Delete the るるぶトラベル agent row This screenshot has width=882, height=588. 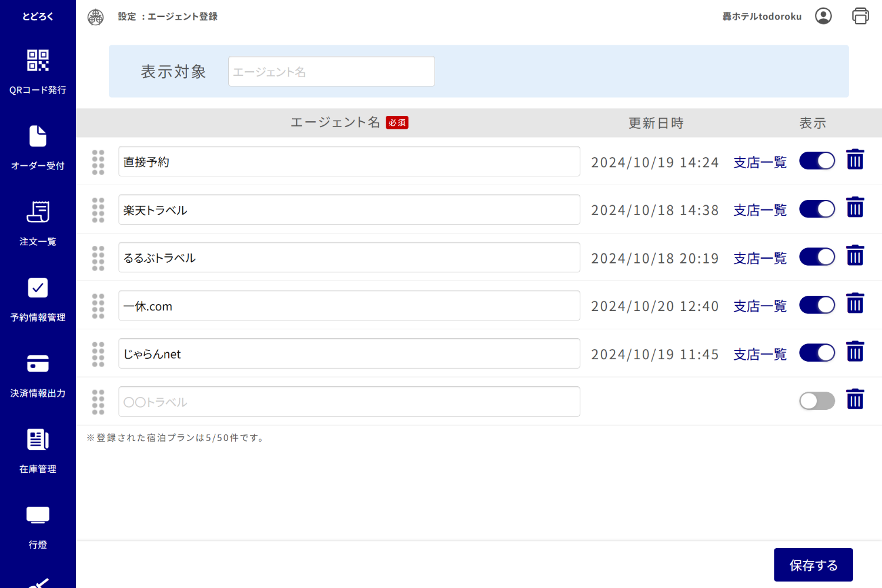coord(855,255)
